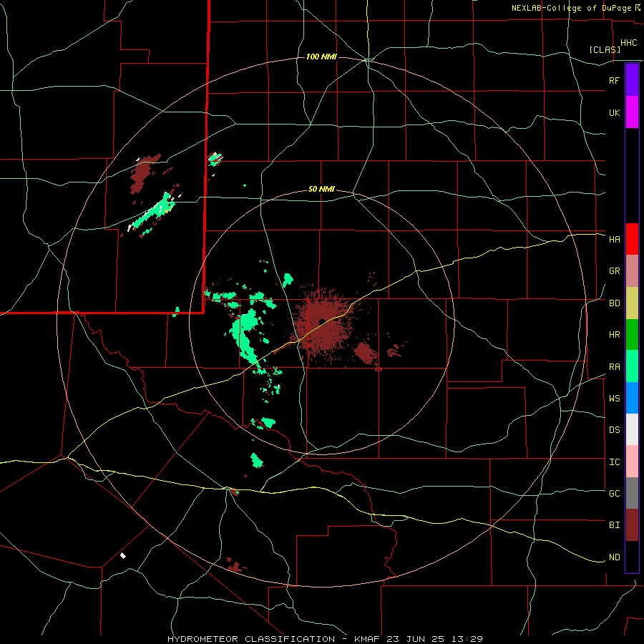Click the 'RF' legend label
This screenshot has height=644, width=644.
(x=615, y=80)
